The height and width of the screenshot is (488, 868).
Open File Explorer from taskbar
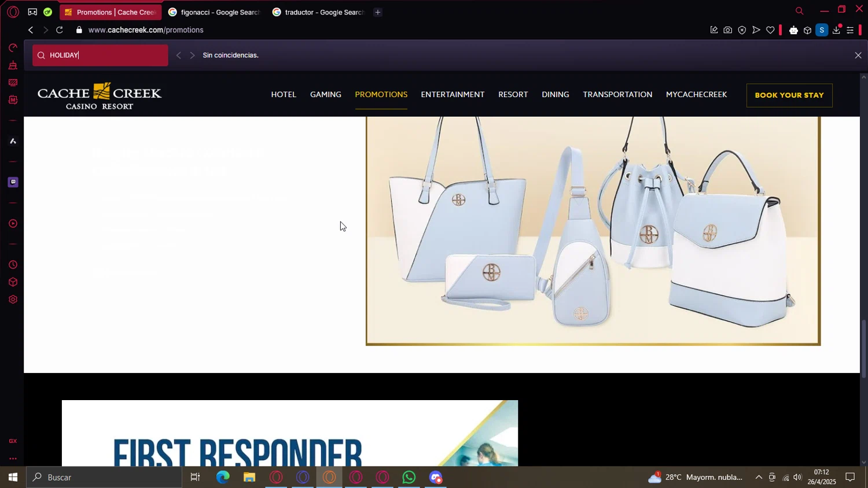(x=249, y=477)
